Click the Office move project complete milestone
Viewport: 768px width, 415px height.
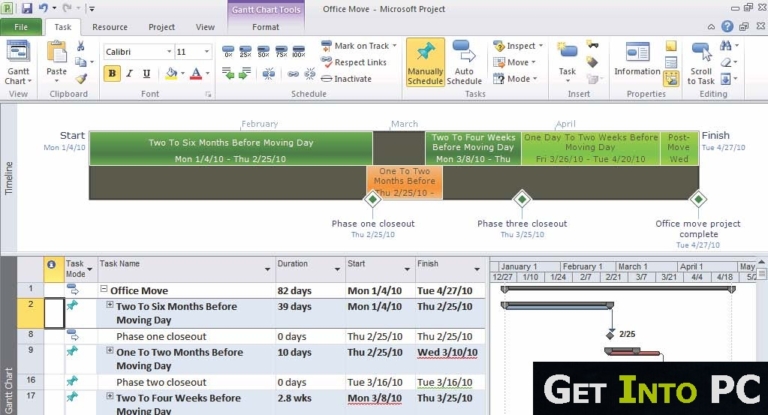click(x=698, y=199)
